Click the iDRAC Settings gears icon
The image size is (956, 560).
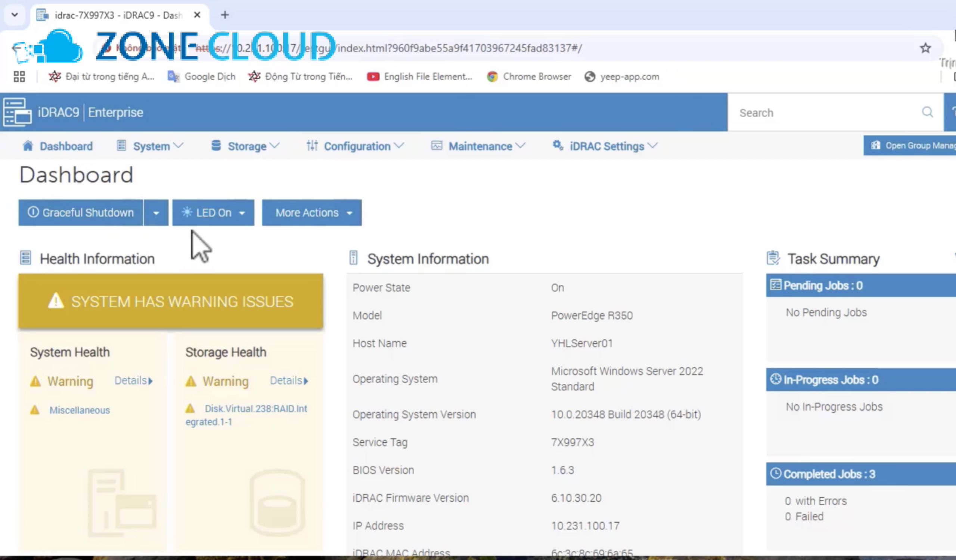[558, 145]
